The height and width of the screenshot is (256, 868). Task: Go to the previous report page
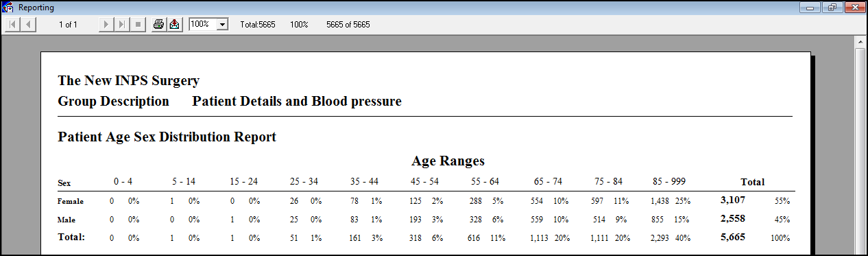click(28, 24)
